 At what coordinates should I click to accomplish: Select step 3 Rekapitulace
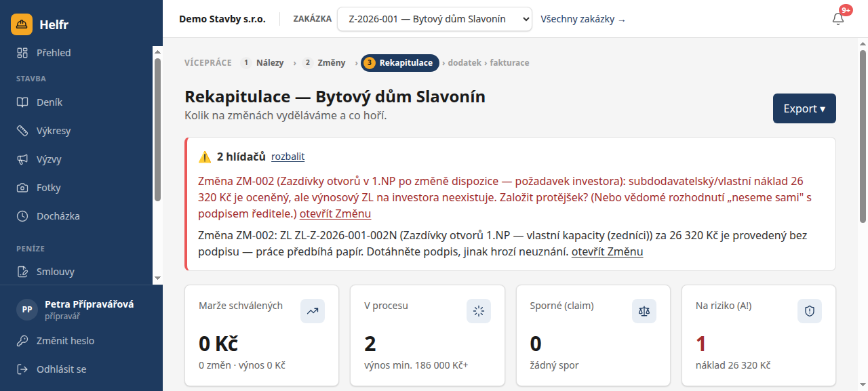400,62
